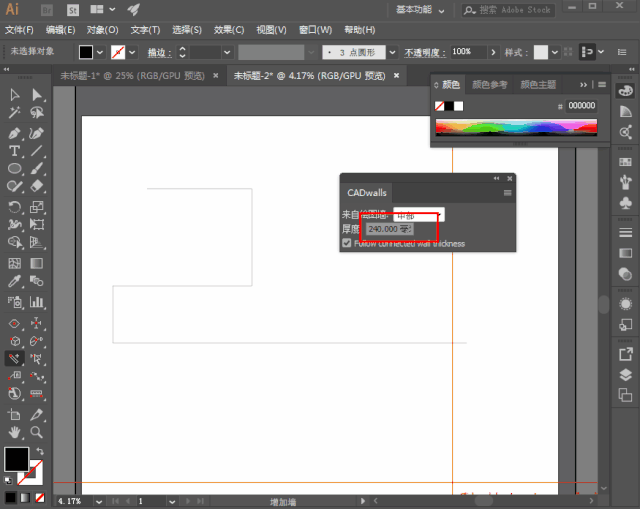Screen dimensions: 640x509
Task: Pick the Eyedropper tool
Action: pos(15,281)
